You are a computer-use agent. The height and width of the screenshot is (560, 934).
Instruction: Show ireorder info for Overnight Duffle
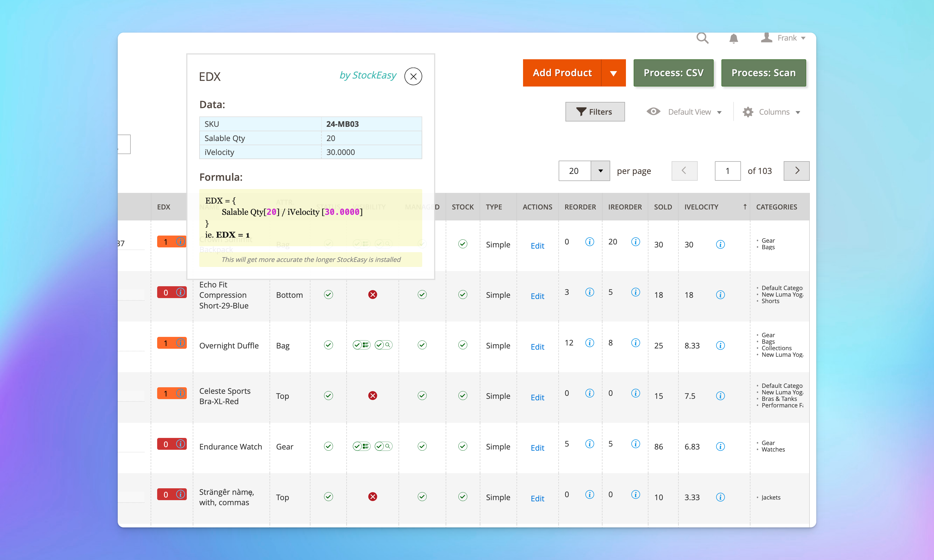click(x=635, y=343)
